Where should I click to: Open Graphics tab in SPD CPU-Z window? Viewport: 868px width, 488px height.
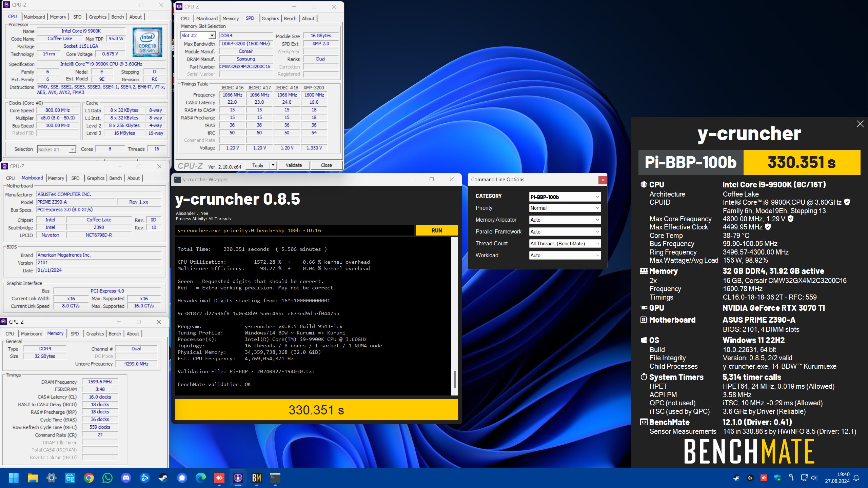click(270, 18)
